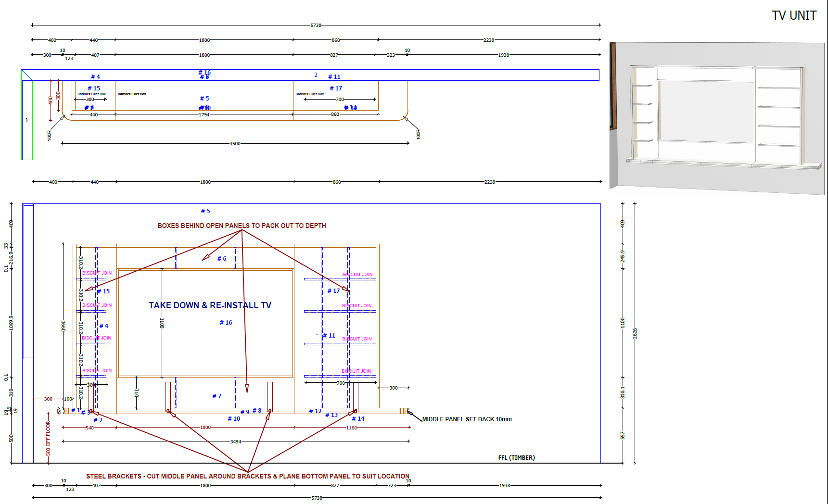Click the TV UNIT title label
828x504 pixels.
(x=794, y=15)
